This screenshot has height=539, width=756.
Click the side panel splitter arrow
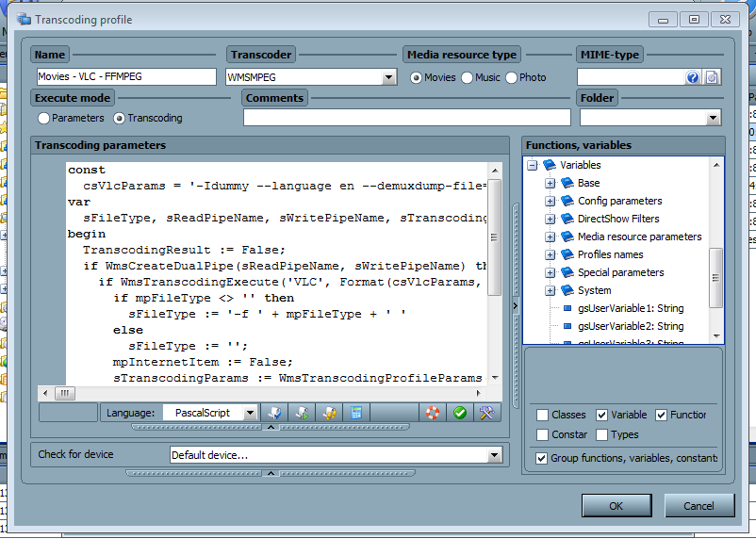pos(516,305)
